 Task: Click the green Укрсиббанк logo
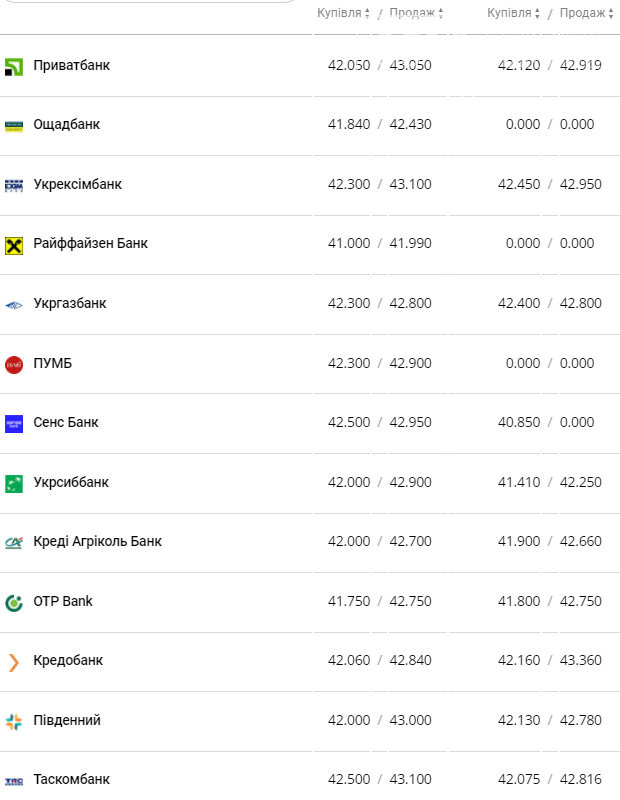[14, 483]
